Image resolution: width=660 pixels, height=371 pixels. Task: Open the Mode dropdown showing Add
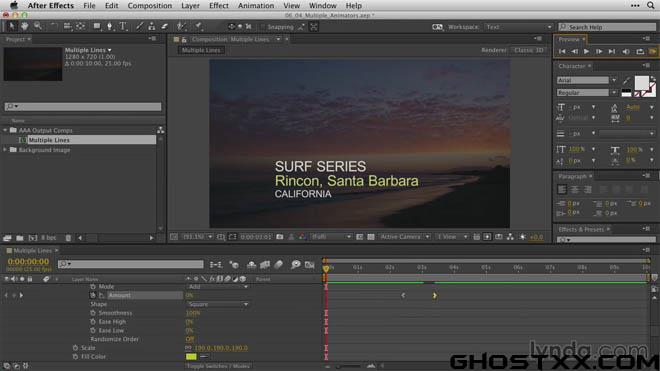[x=217, y=286]
